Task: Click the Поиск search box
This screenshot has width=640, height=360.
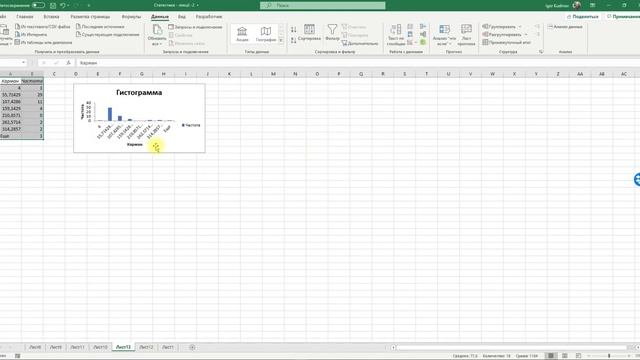Action: 322,5
